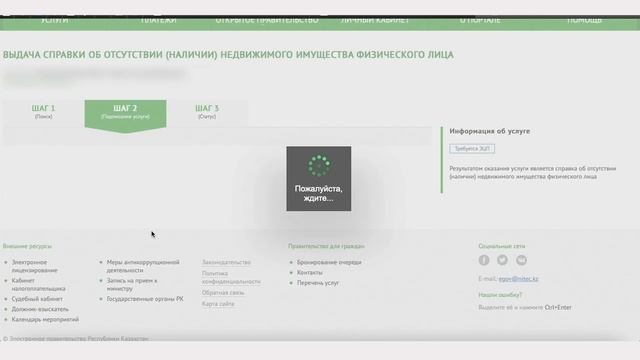Open Бронирование очереди link
The width and height of the screenshot is (640, 360).
(x=329, y=262)
